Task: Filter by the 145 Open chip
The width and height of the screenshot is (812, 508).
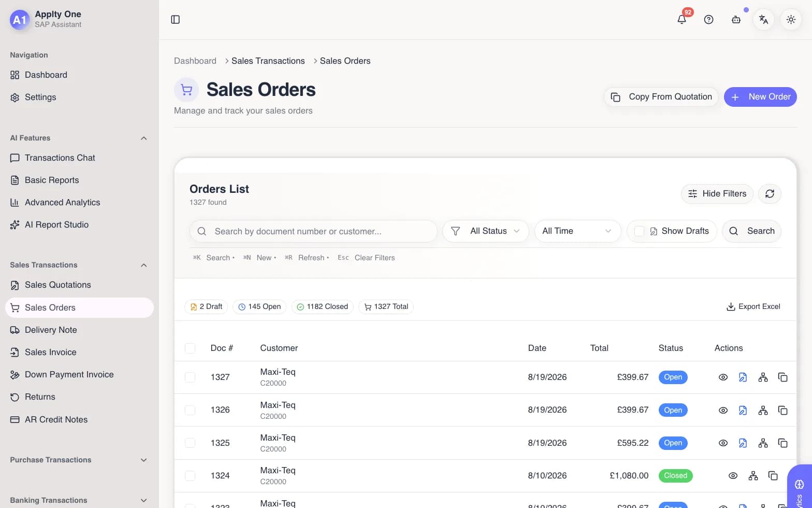Action: coord(259,307)
